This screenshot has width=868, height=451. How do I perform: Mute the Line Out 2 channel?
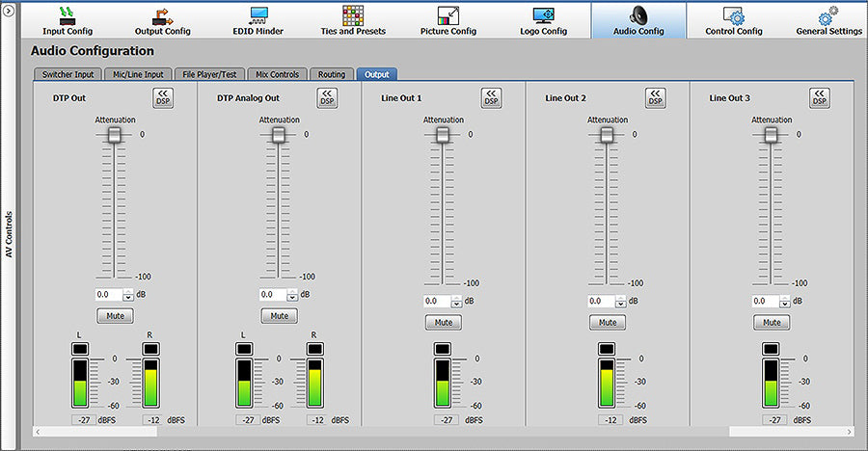pos(608,323)
